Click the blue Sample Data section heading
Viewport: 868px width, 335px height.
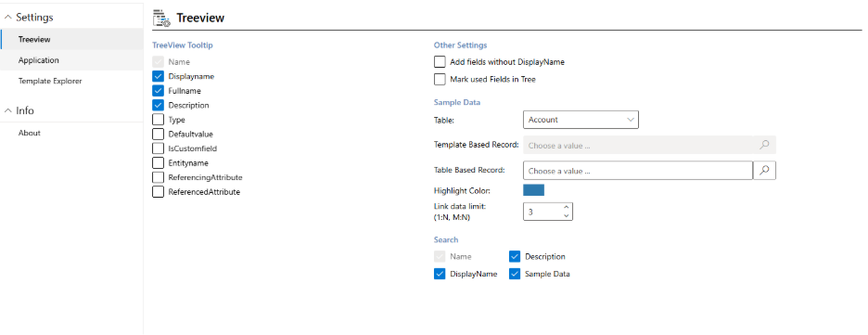tap(457, 102)
